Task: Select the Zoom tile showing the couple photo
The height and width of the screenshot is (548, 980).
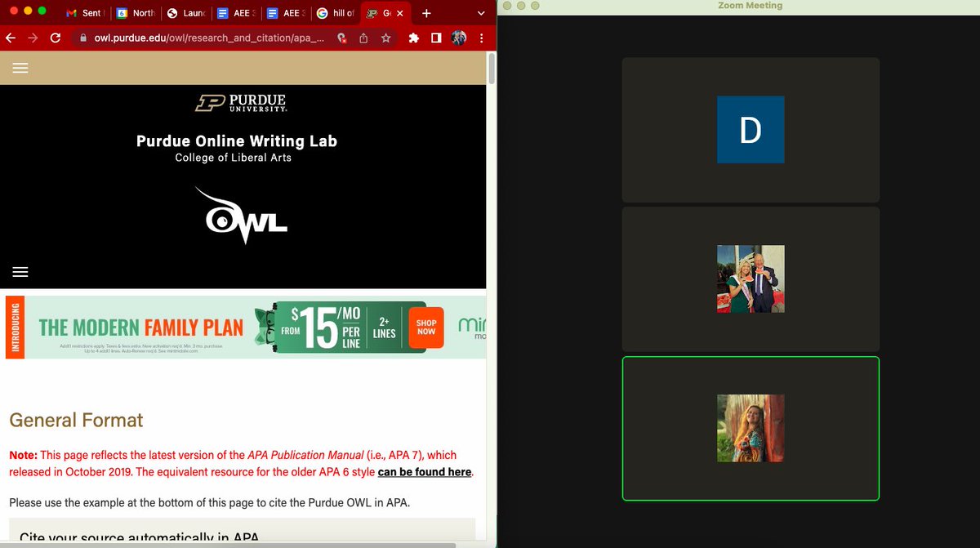Action: pos(751,279)
